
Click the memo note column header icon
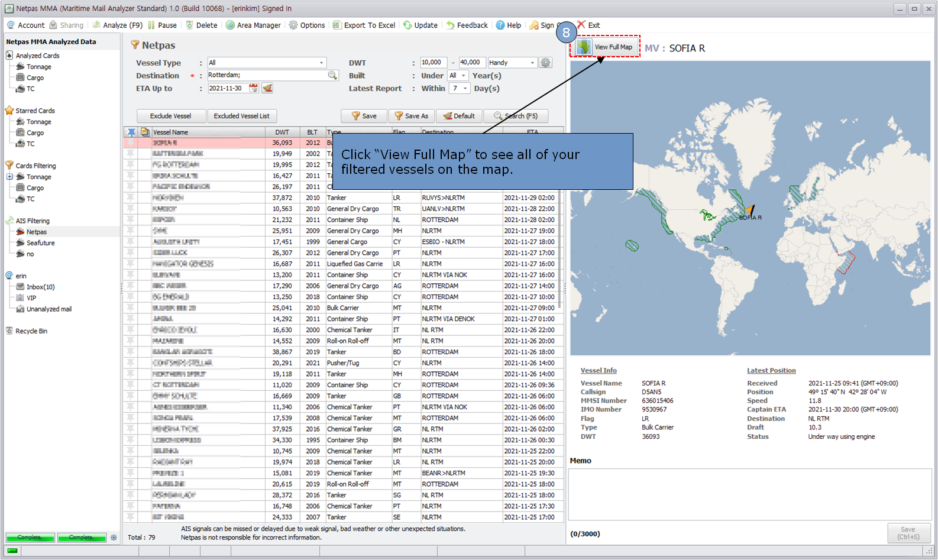pos(145,132)
